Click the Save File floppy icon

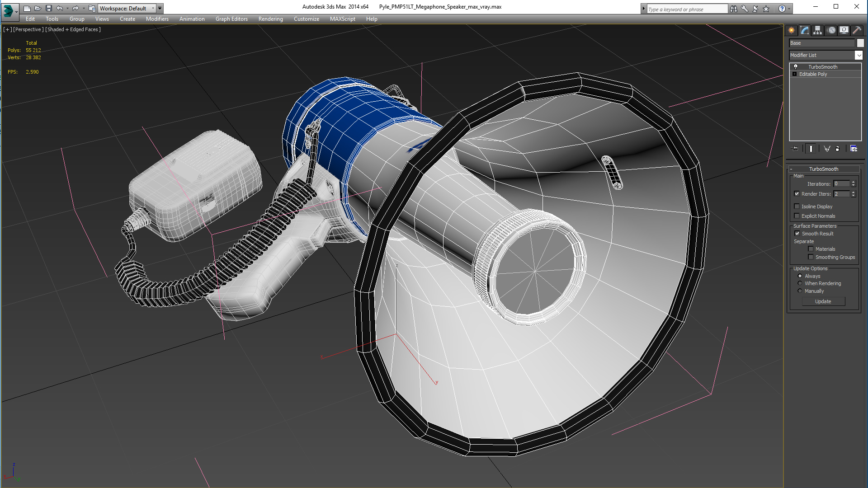click(x=49, y=8)
